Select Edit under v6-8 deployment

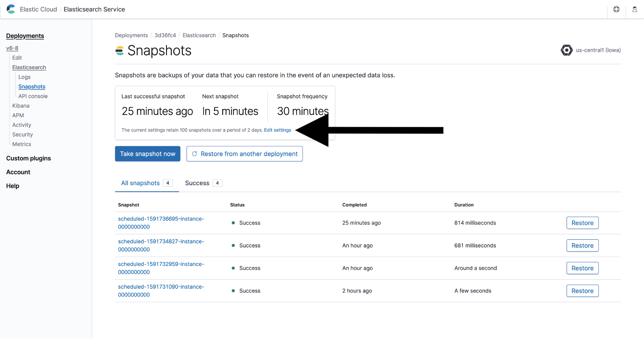point(17,58)
